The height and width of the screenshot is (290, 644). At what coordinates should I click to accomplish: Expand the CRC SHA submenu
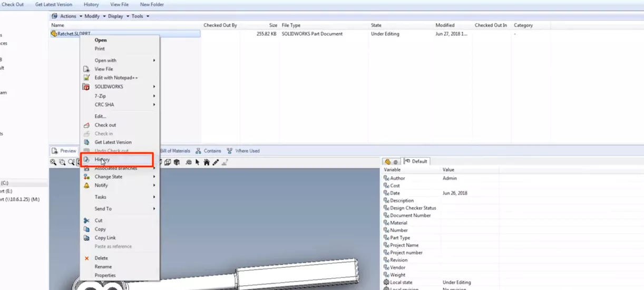[x=120, y=104]
